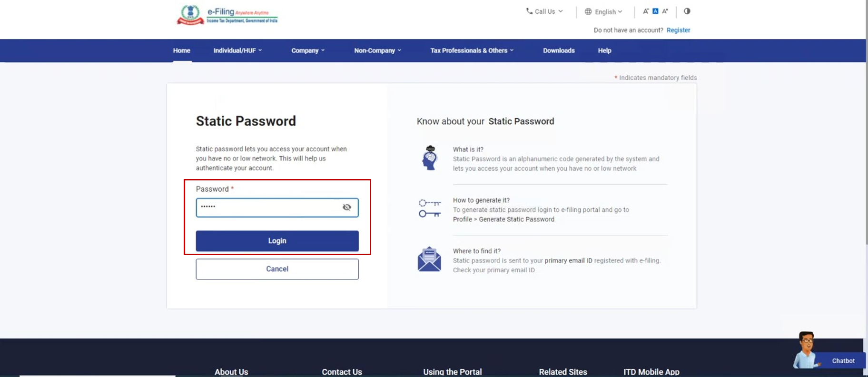Decrease font size with A- icon
The image size is (868, 377).
pyautogui.click(x=646, y=11)
